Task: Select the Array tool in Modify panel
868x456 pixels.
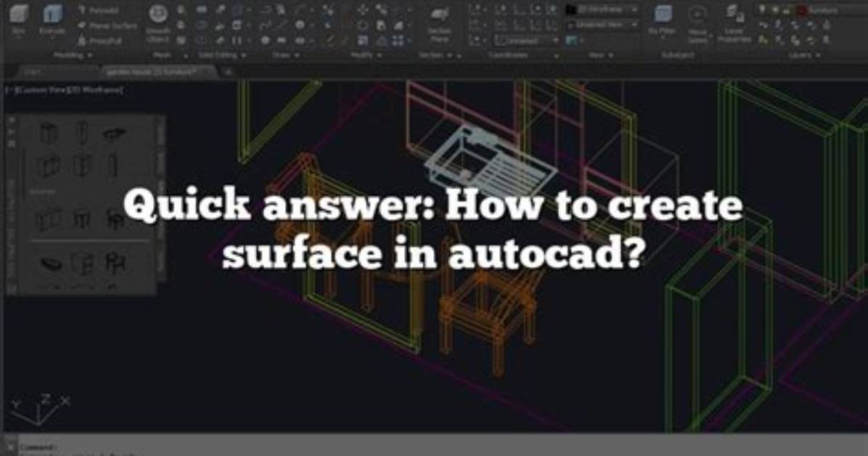Action: click(398, 41)
